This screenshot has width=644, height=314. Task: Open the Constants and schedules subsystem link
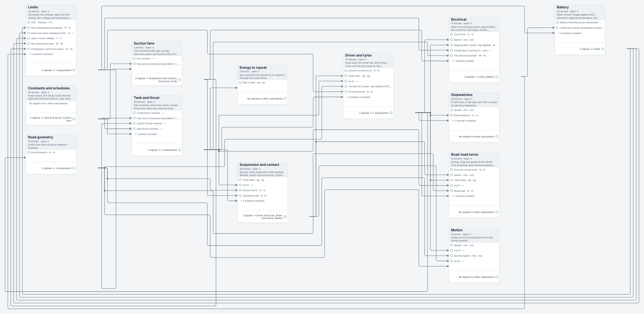pos(45,92)
